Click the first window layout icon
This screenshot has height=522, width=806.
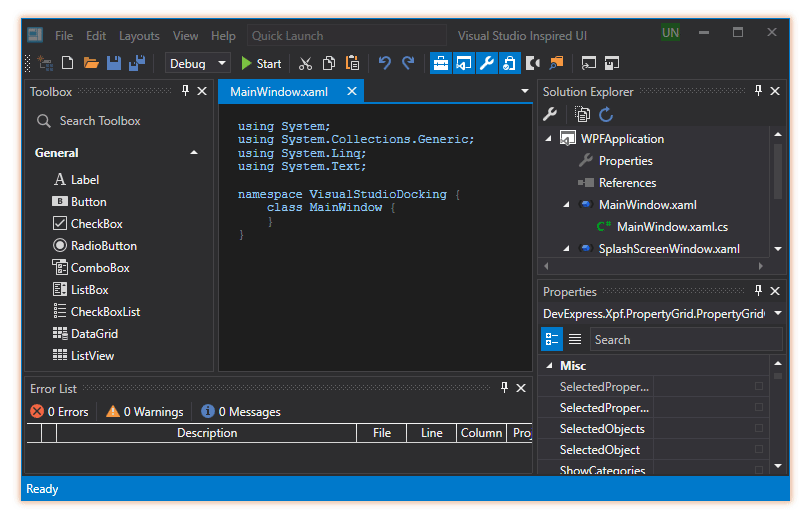(x=589, y=63)
